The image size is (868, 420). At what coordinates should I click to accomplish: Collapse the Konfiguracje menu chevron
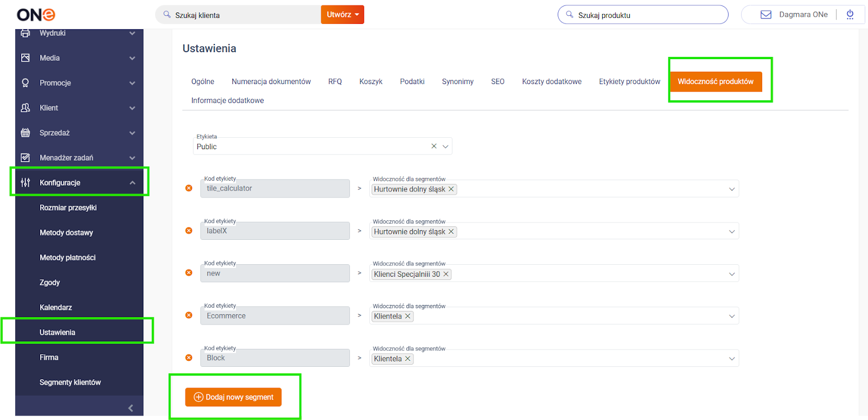pyautogui.click(x=132, y=183)
